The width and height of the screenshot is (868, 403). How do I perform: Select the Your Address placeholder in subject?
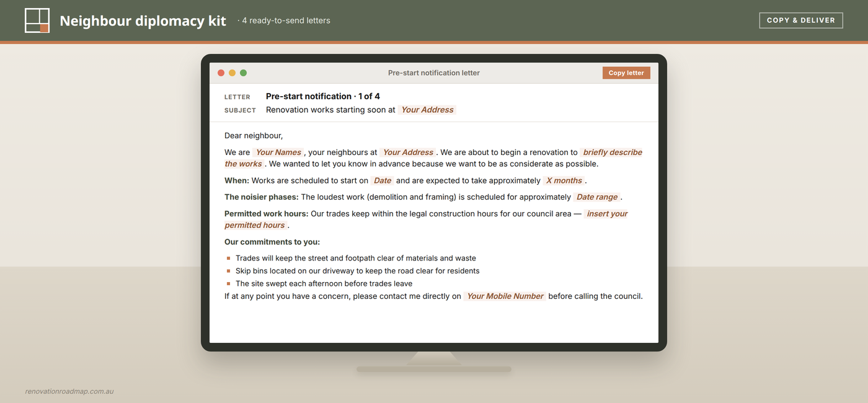(x=427, y=110)
